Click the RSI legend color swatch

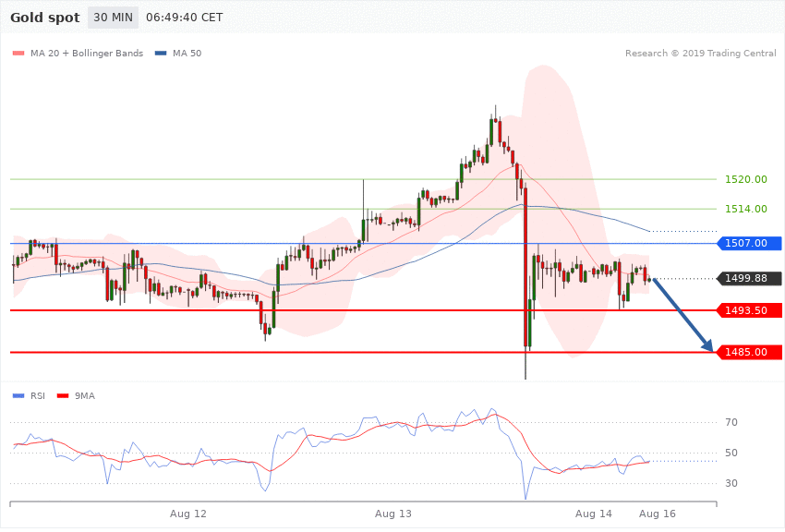pyautogui.click(x=18, y=396)
